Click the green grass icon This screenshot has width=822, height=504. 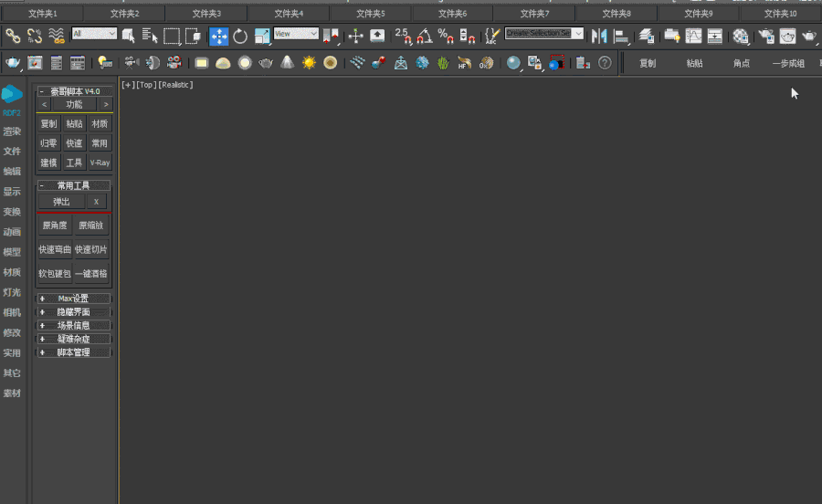[x=443, y=63]
